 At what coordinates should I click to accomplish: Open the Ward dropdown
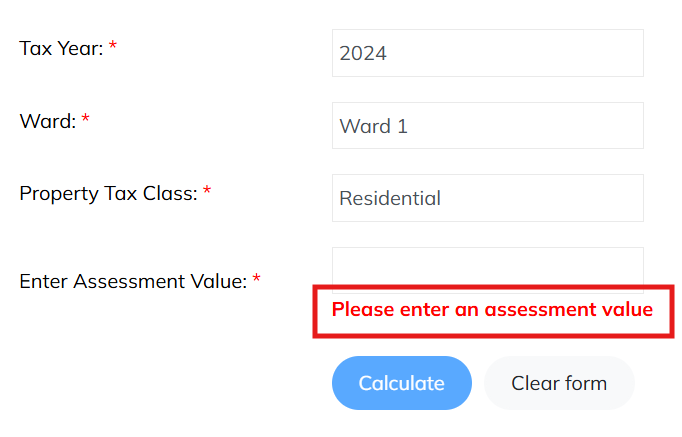[487, 126]
